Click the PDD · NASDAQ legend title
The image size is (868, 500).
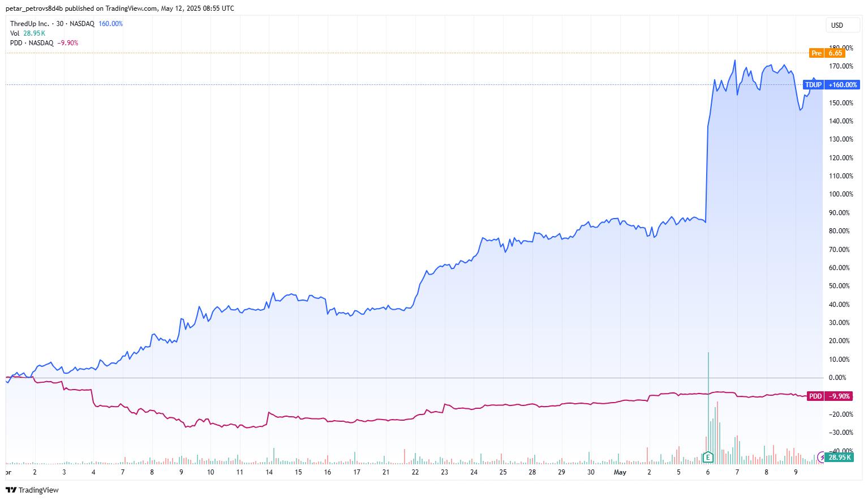(32, 43)
